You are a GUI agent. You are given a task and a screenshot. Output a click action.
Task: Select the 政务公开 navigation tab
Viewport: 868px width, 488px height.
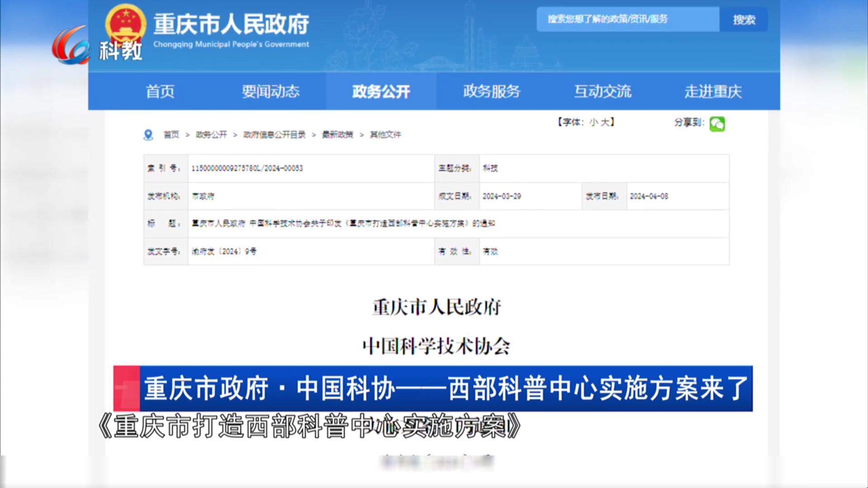[381, 92]
